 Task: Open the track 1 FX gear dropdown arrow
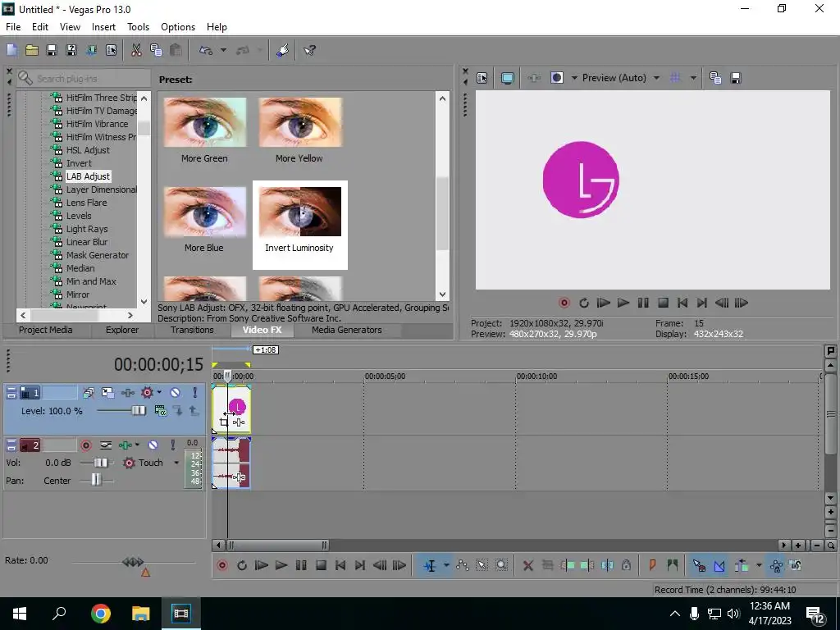tap(159, 393)
